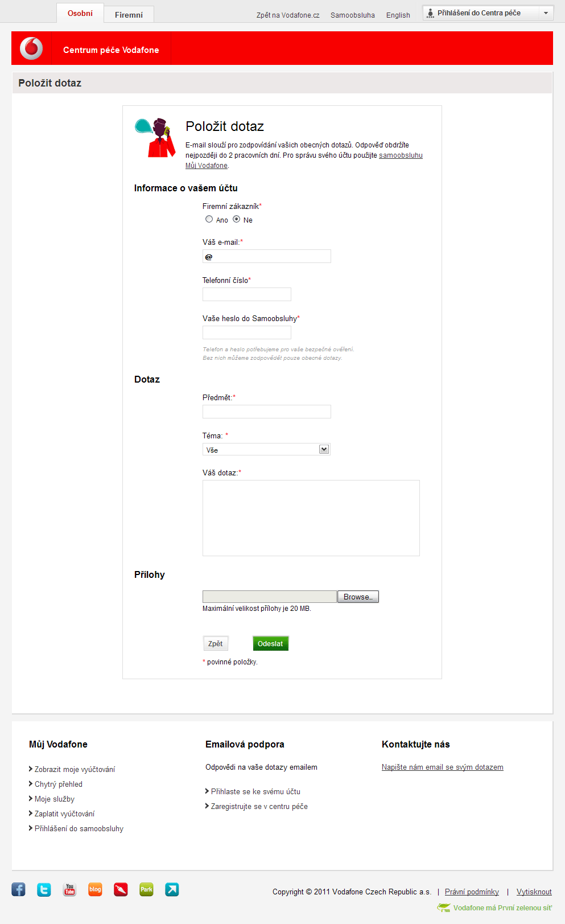Open the YouTube social icon
The width and height of the screenshot is (565, 924).
point(69,889)
